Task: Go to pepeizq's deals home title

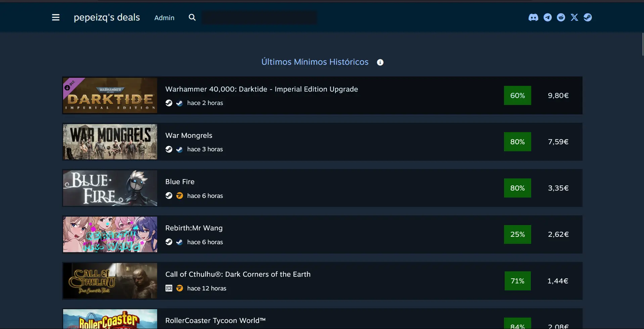Action: 107,17
